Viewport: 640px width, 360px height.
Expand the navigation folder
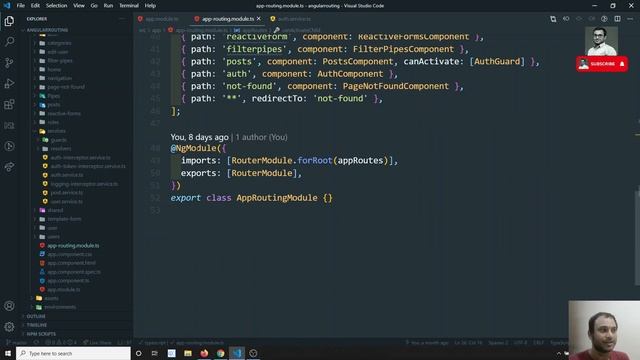coord(60,78)
